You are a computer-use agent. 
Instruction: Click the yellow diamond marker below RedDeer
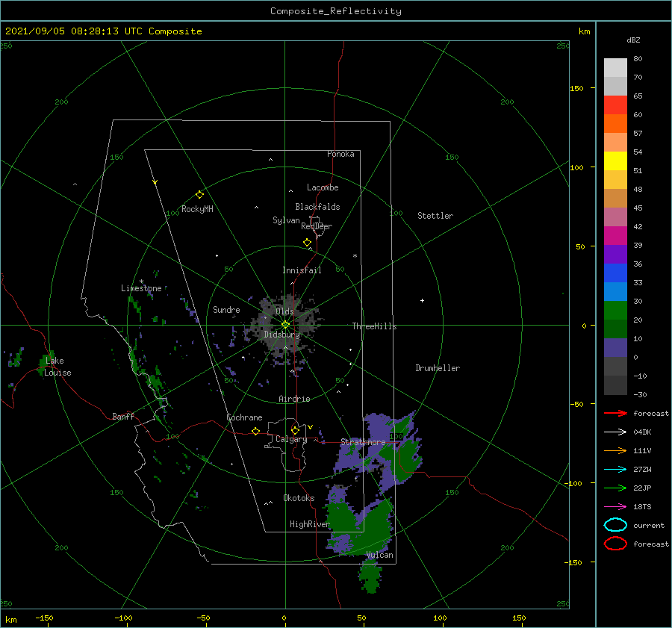click(307, 243)
